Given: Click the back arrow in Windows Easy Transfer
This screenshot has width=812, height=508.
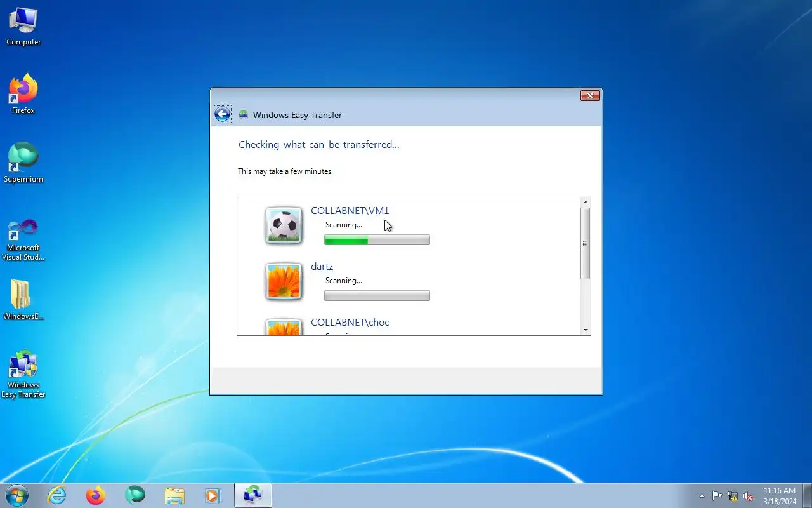Looking at the screenshot, I should click(x=222, y=114).
